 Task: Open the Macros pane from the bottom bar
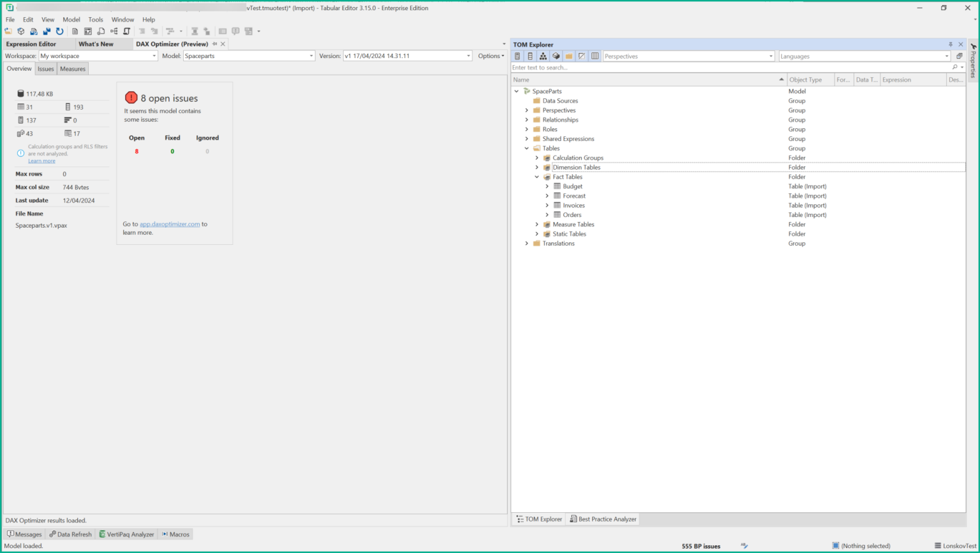(x=175, y=534)
